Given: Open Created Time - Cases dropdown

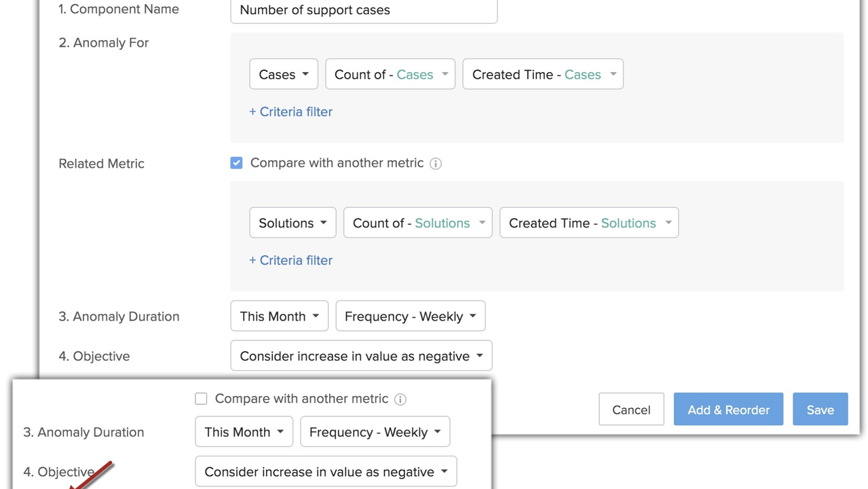Looking at the screenshot, I should click(x=543, y=75).
